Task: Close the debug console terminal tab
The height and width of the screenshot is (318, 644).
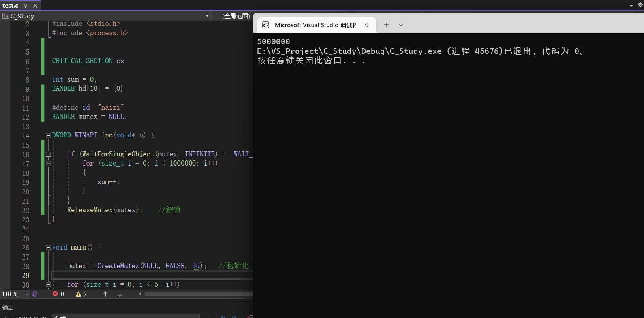Action: (366, 25)
